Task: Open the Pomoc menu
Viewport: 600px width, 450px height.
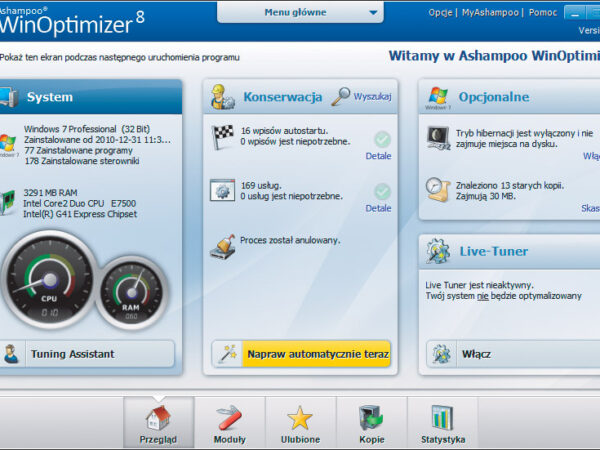Action: 541,12
